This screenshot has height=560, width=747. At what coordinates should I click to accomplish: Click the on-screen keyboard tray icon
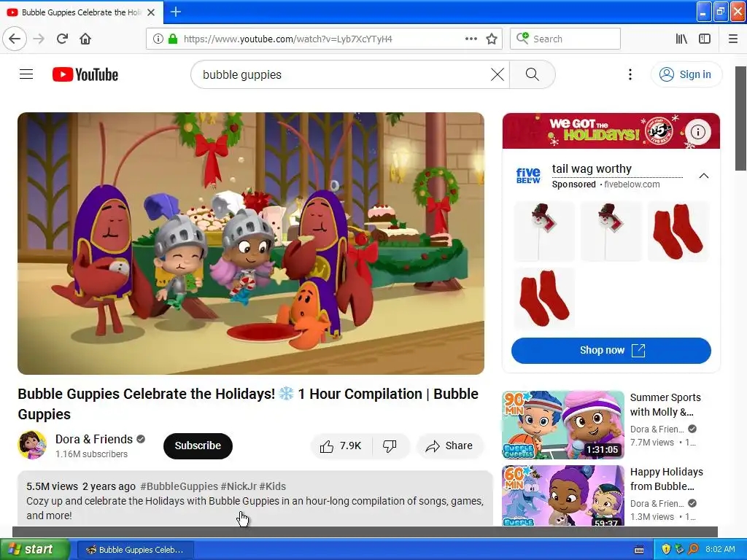pyautogui.click(x=639, y=550)
